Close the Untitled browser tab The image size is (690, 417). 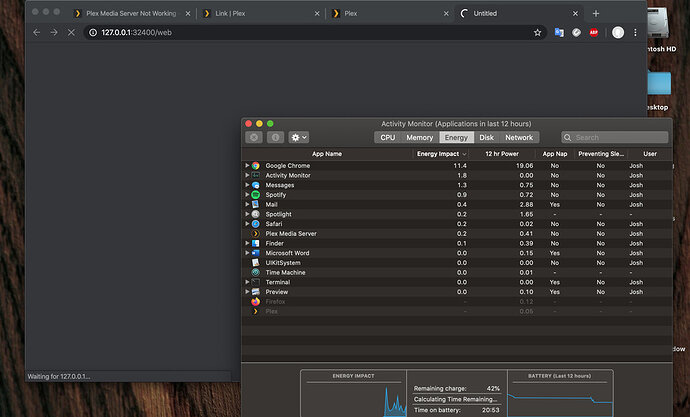coord(575,14)
